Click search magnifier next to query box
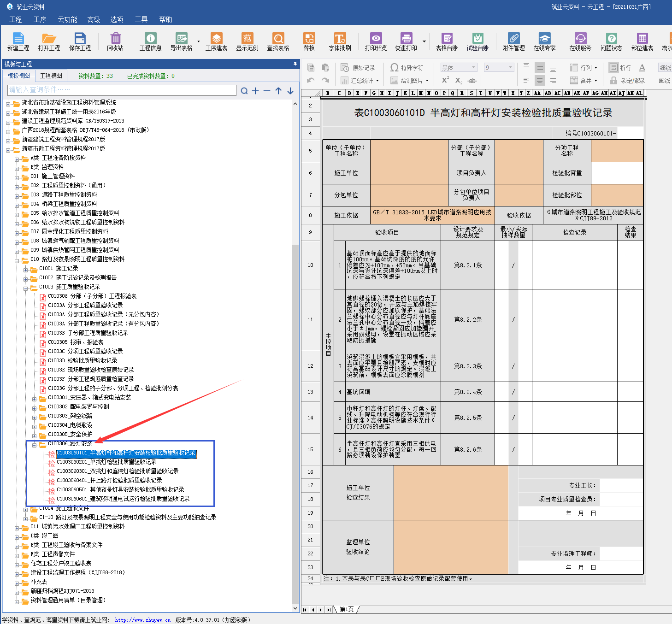The width and height of the screenshot is (672, 624). (x=244, y=91)
